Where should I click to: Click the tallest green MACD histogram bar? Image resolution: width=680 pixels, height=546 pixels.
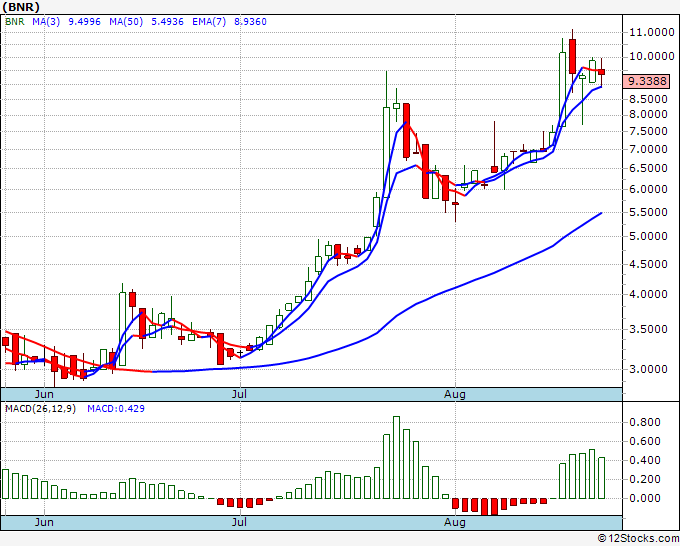coord(396,458)
